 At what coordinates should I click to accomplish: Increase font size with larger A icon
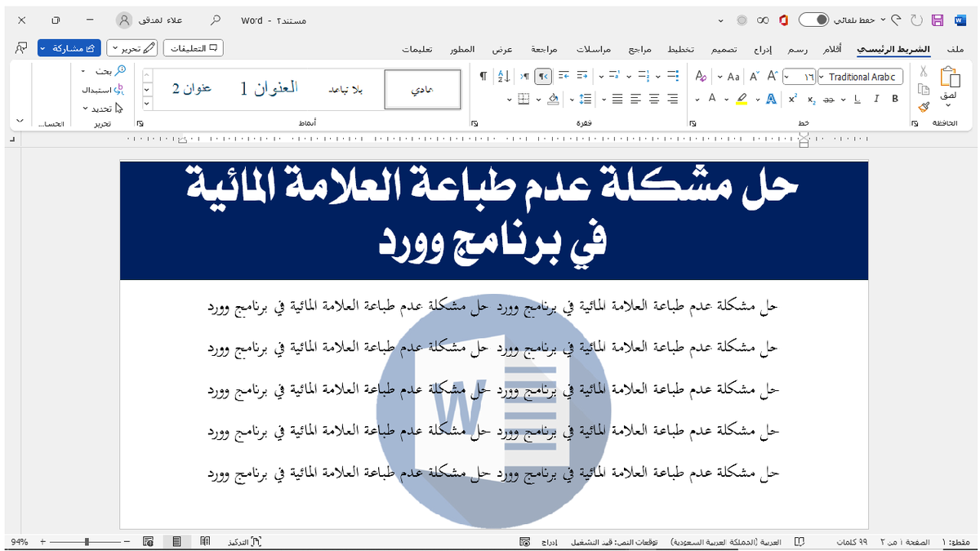click(773, 76)
